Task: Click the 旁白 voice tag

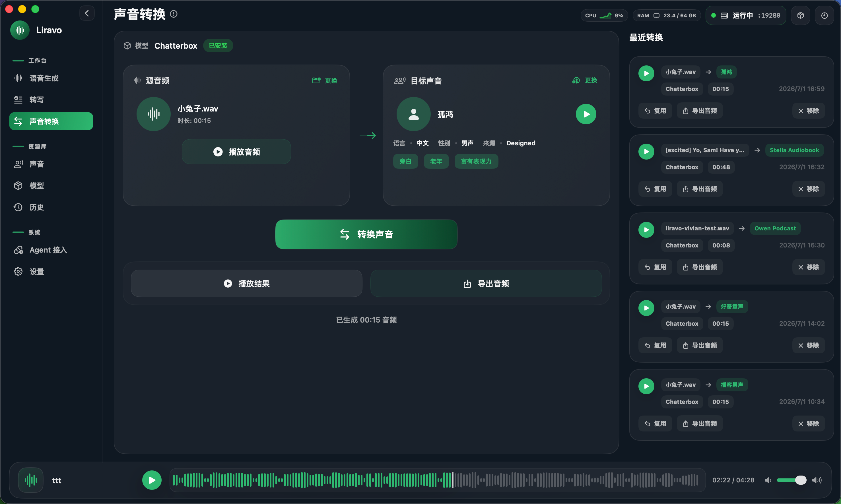Action: (405, 161)
